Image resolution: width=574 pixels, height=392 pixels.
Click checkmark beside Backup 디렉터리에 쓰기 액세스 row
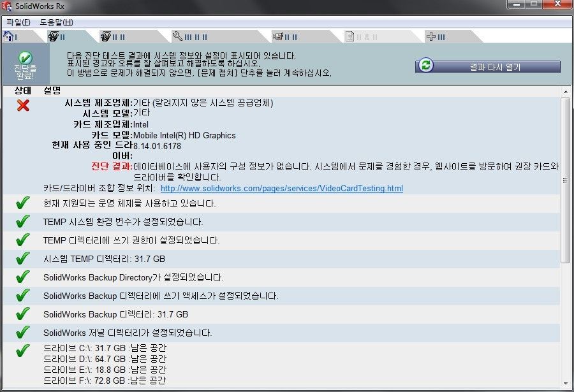pos(23,295)
